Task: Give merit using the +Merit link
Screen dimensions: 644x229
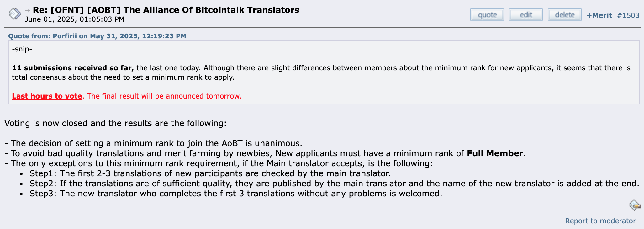Action: 599,15
